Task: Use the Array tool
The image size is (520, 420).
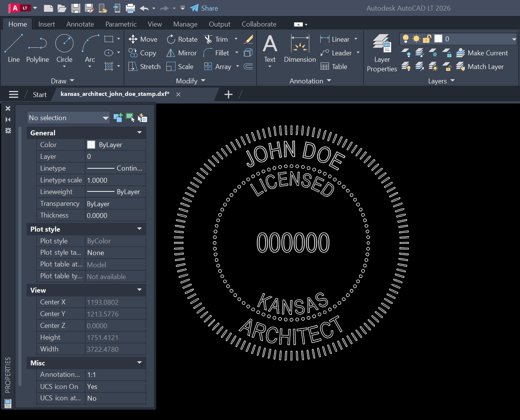Action: [x=218, y=67]
